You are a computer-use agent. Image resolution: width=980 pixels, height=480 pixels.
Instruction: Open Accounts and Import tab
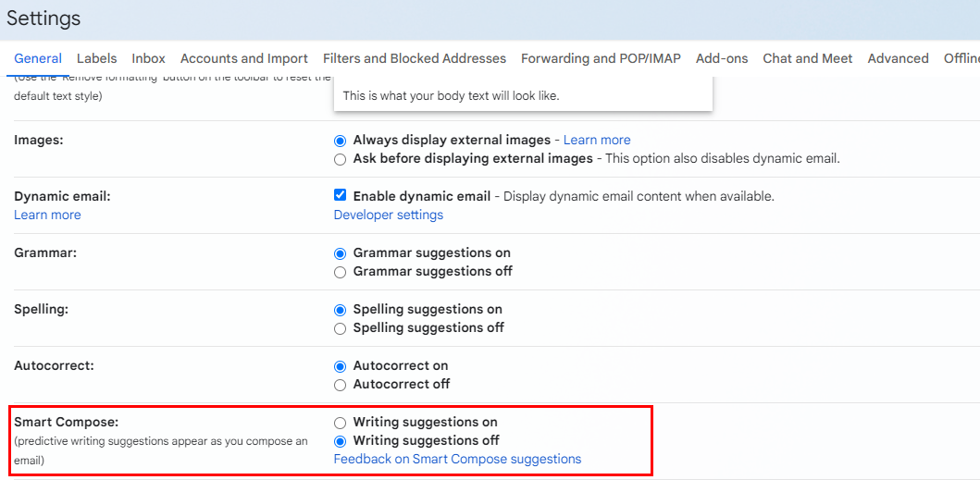tap(244, 58)
